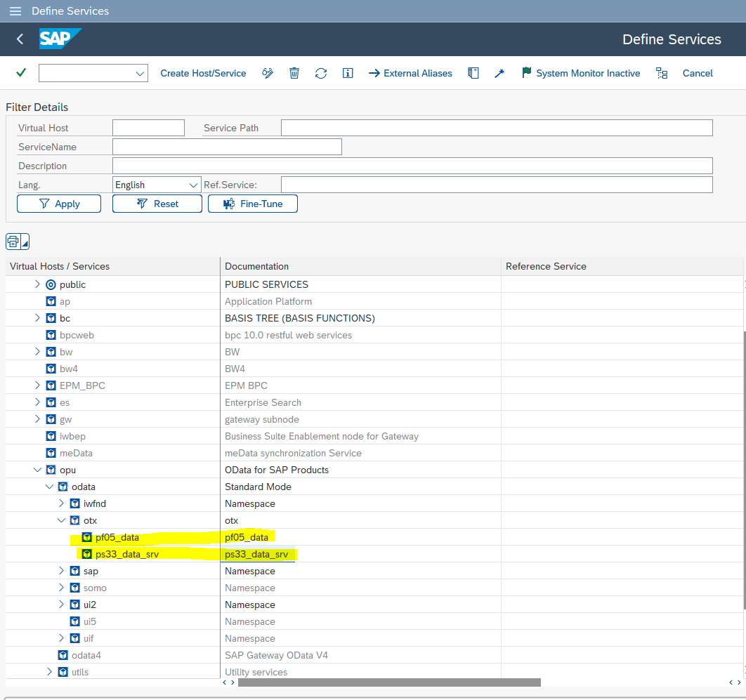Focus the Description field
This screenshot has height=700, width=746.
[412, 166]
